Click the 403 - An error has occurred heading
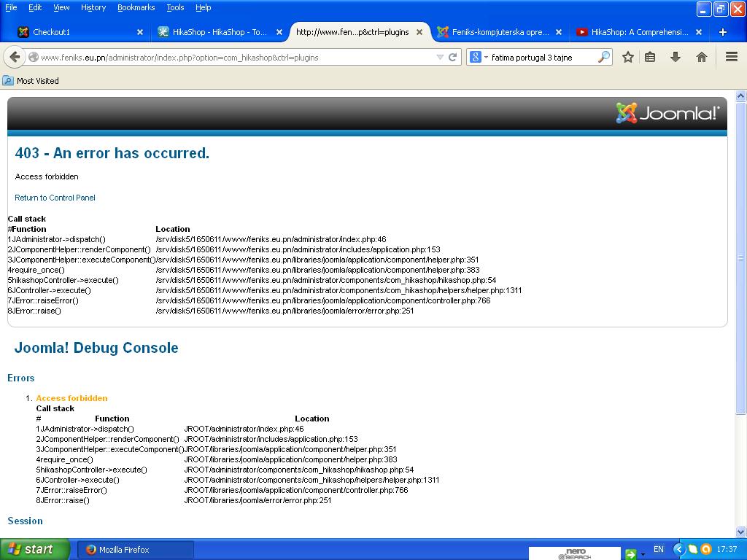The image size is (747, 560). point(112,153)
